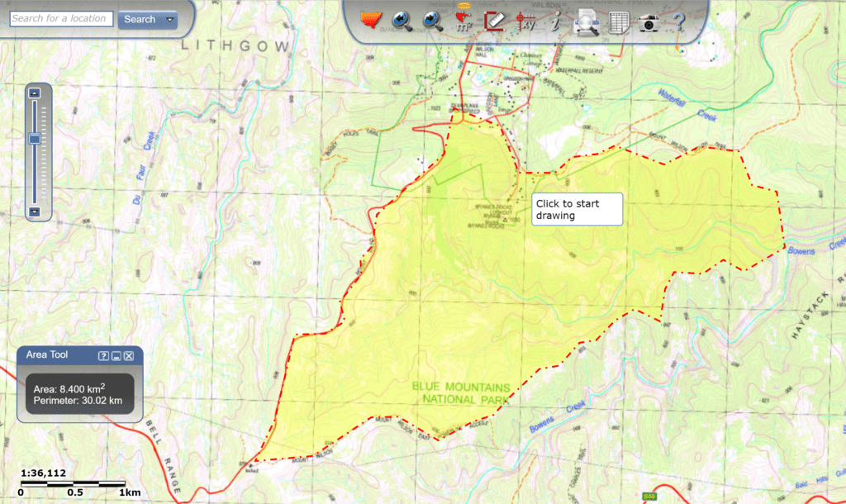
Task: Click the Search button
Action: pyautogui.click(x=140, y=20)
